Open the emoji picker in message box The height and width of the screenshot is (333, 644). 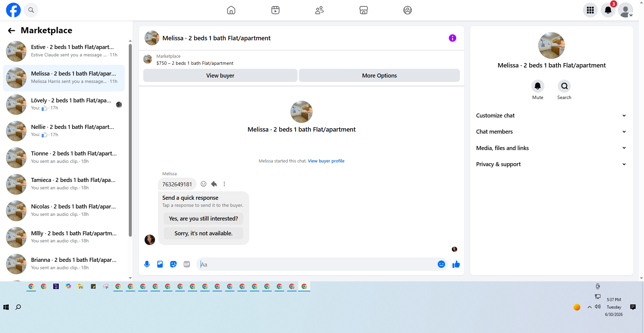441,265
